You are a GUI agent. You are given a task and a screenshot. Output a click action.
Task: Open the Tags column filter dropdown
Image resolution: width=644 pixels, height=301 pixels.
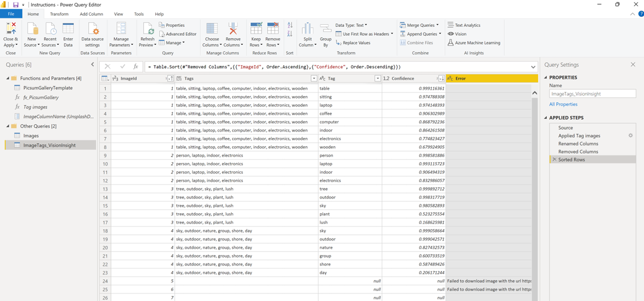[314, 78]
